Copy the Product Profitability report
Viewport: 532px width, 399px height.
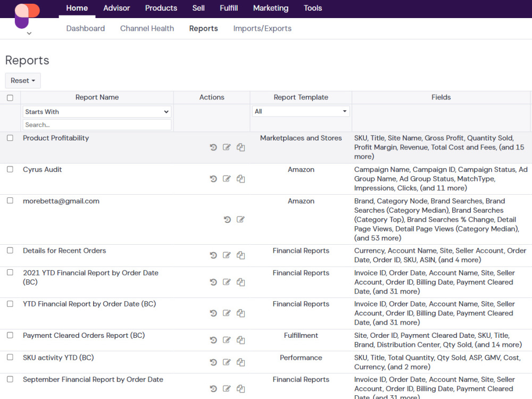coord(240,147)
